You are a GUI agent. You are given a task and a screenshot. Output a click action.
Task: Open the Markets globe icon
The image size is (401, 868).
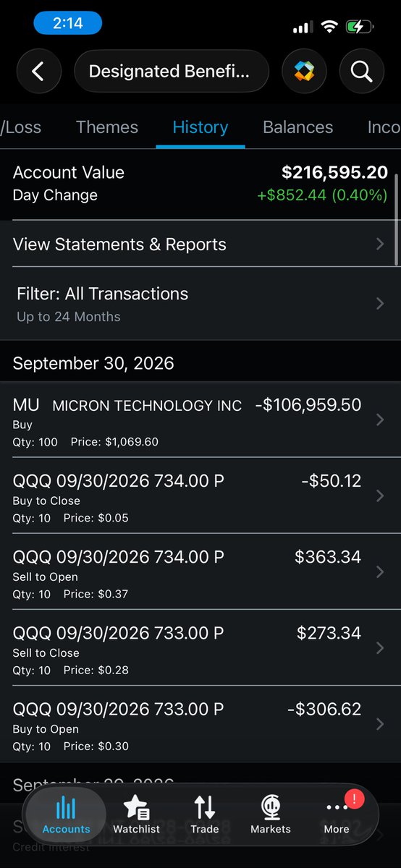(x=271, y=814)
